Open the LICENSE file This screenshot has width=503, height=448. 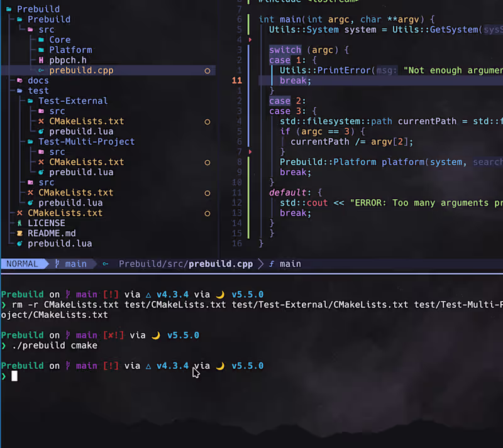[x=47, y=223]
